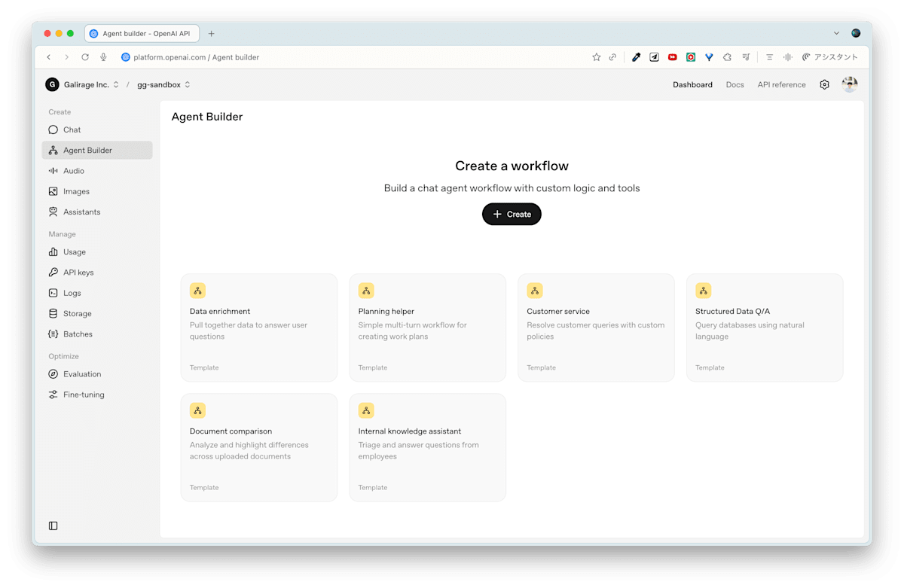Viewport: 904px width, 588px height.
Task: Click the red YouTube extension icon
Action: (673, 57)
